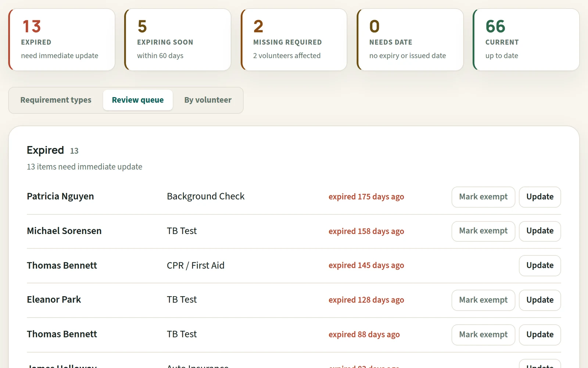Click the Expired section heading
The image size is (588, 368).
click(x=45, y=151)
